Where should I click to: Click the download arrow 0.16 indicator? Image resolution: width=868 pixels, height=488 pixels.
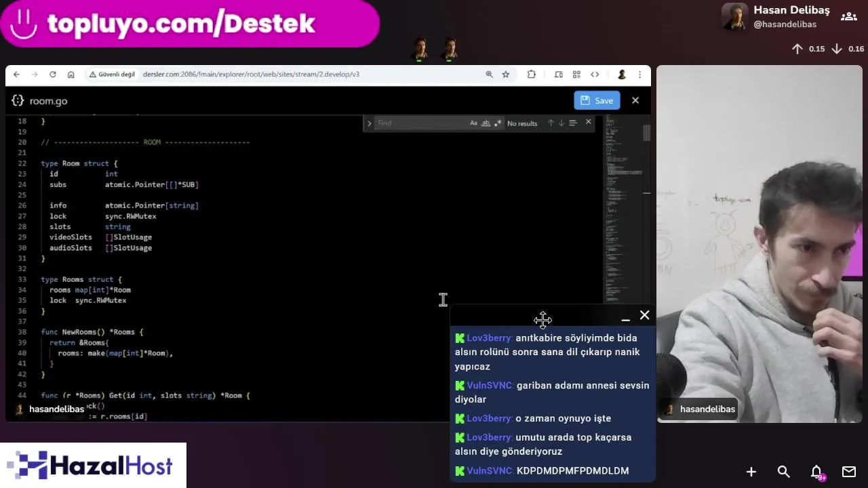(848, 49)
